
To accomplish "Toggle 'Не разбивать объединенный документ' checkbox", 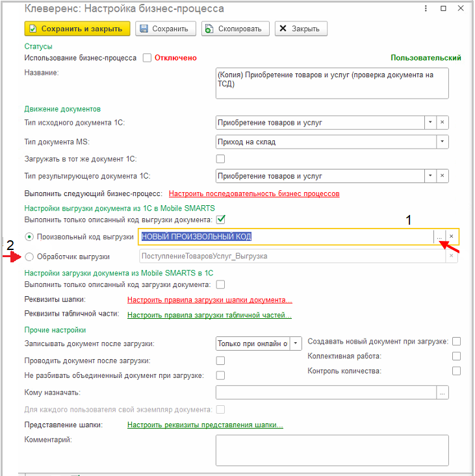I will (x=220, y=375).
